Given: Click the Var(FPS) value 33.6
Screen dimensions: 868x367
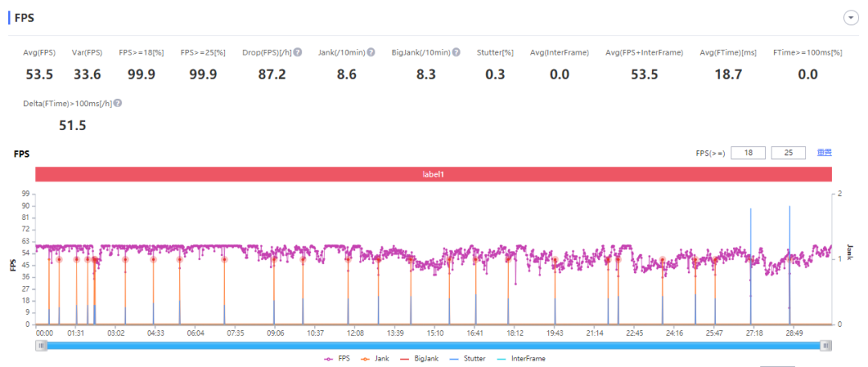Looking at the screenshot, I should (x=87, y=74).
